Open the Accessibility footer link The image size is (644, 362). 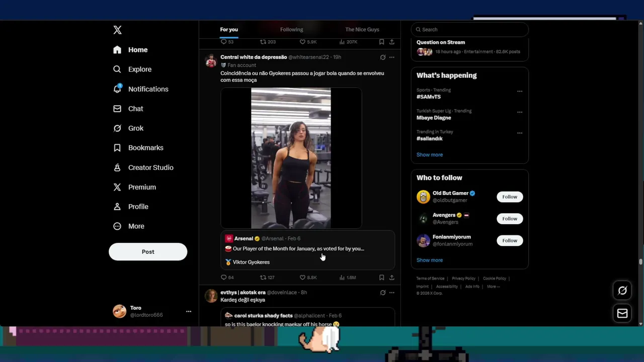coord(447,287)
